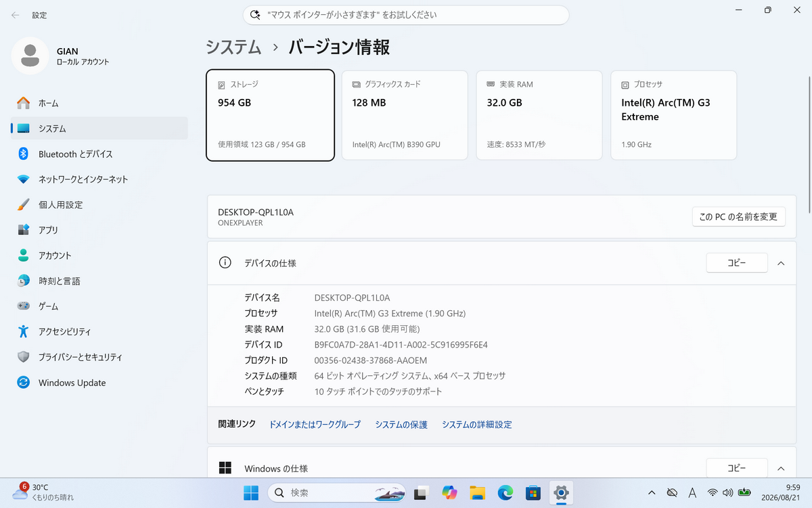Open アクセシビリティ settings
Screen dimensions: 812x508
(99, 331)
